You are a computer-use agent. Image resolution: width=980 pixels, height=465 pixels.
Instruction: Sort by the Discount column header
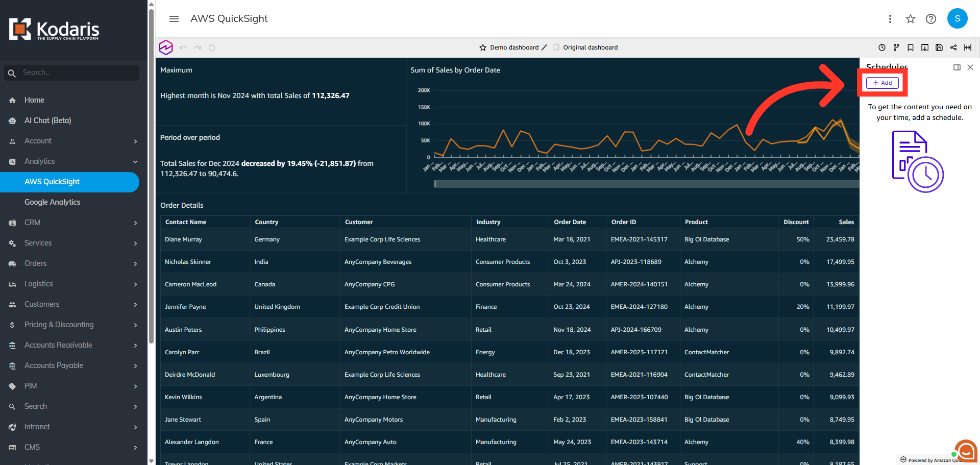coord(796,222)
